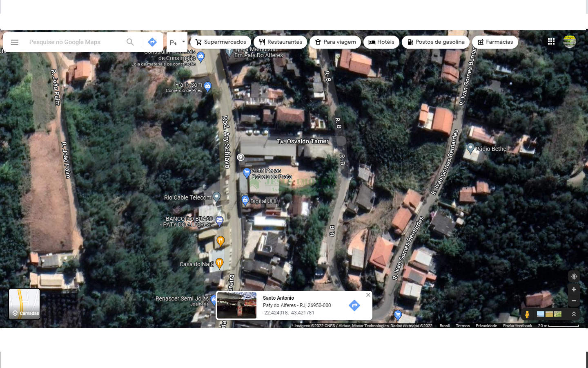Screen dimensions: 588x368
Task: Expand the imagery strip with double chevron
Action: tap(574, 314)
